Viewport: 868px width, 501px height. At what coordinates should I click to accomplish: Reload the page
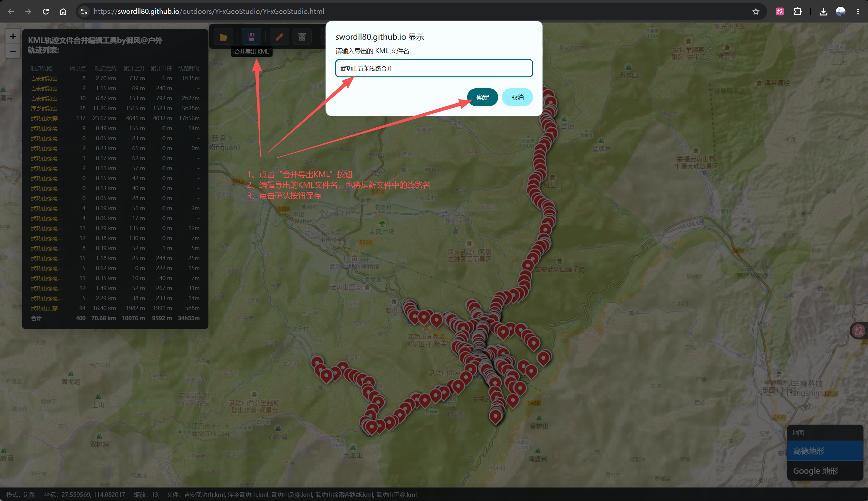click(x=46, y=11)
